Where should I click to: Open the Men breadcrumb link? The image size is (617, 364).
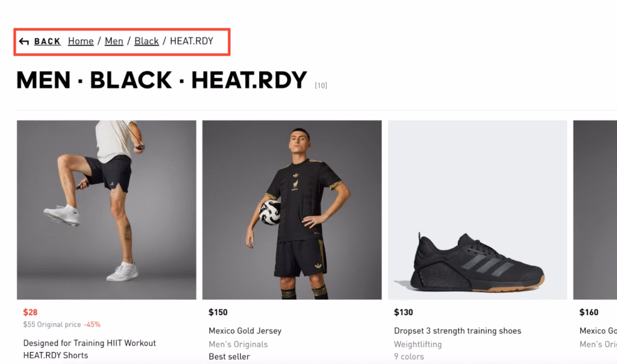pos(114,41)
